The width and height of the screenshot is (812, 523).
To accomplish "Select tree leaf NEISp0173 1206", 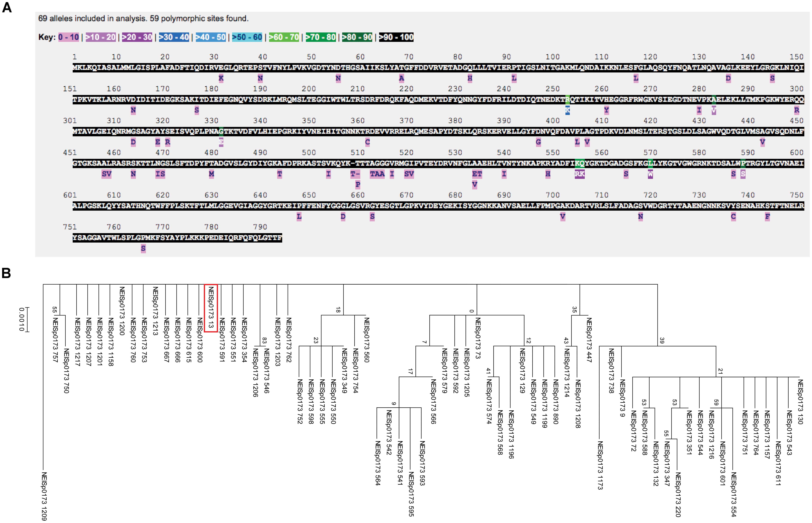I will coord(255,373).
